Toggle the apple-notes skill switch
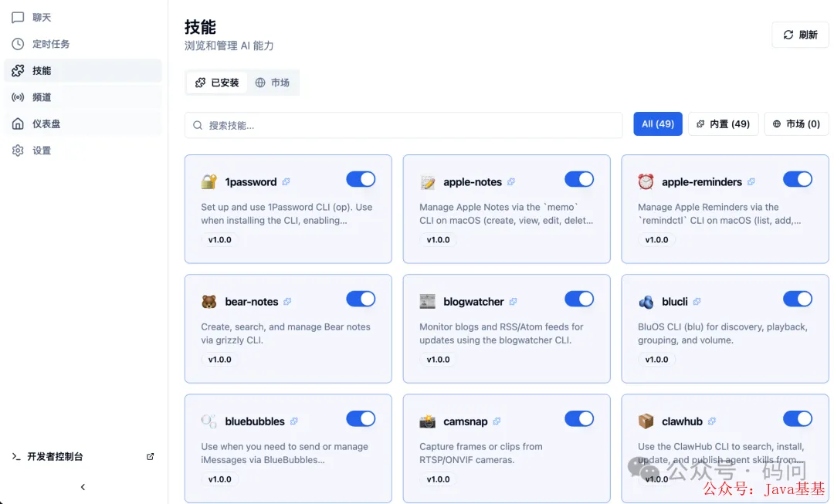 point(579,179)
